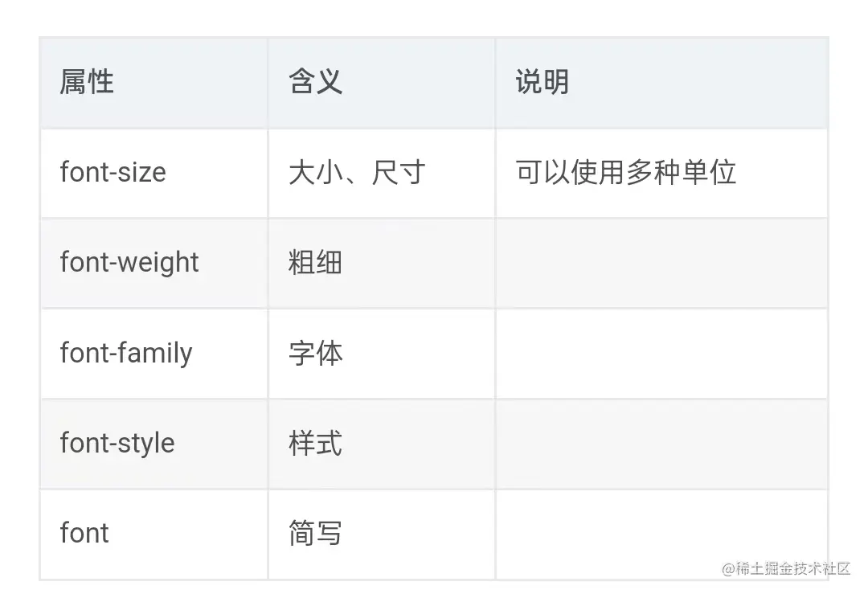Click the 说明 column header
The image size is (868, 594).
661,83
